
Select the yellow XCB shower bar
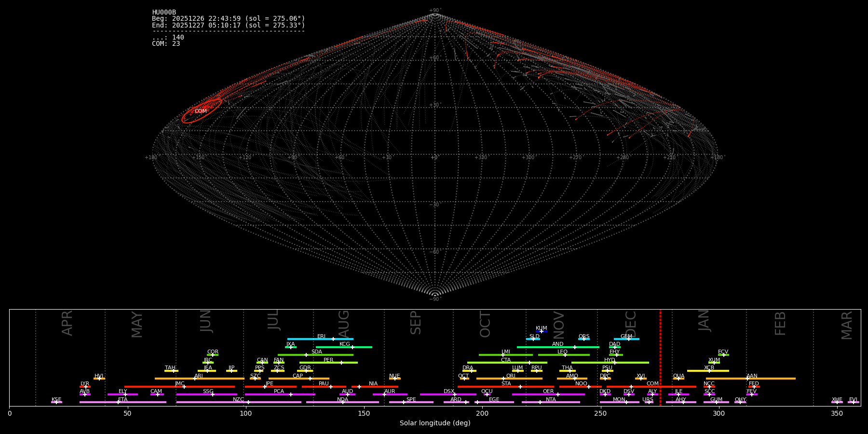708,371
